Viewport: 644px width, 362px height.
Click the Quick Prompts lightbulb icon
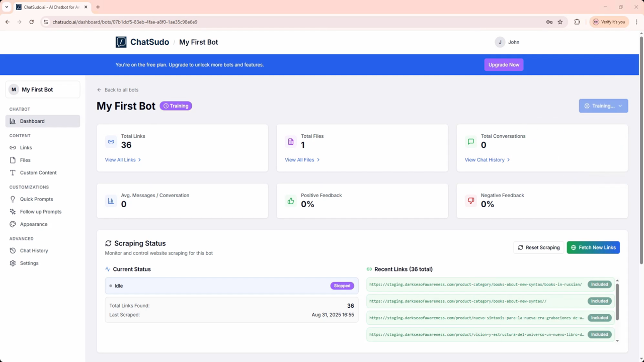(13, 199)
